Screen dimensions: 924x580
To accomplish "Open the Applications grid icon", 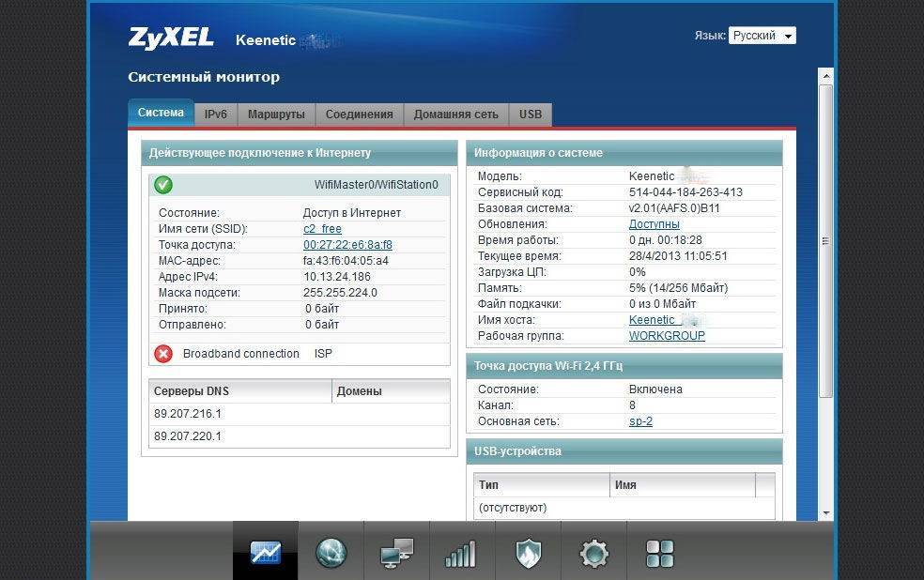I will [660, 554].
